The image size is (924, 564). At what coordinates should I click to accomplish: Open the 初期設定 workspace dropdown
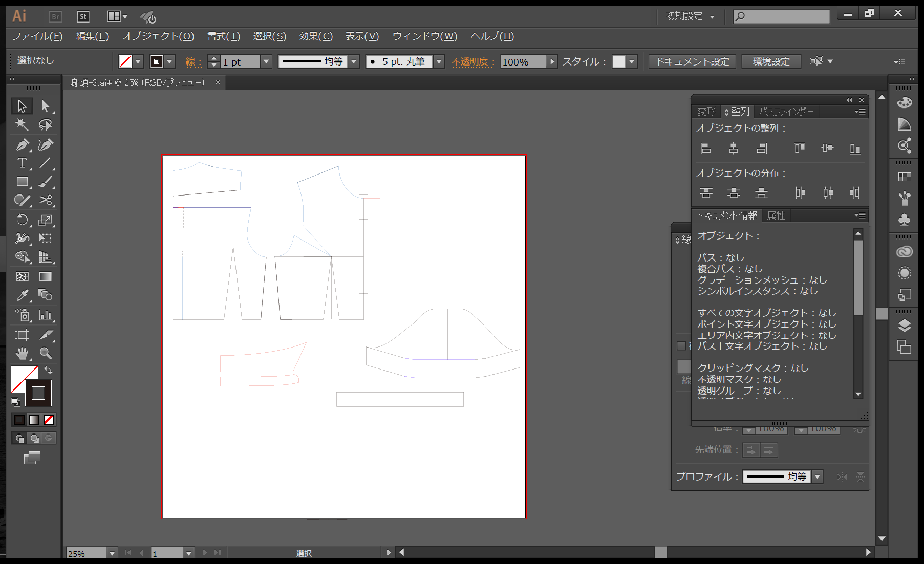click(x=689, y=16)
